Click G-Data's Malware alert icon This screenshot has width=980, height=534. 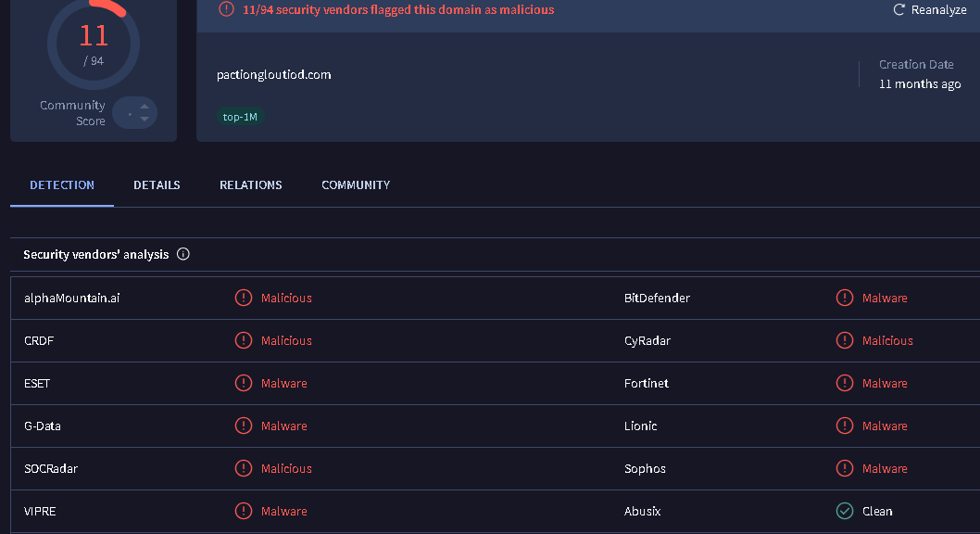coord(244,426)
